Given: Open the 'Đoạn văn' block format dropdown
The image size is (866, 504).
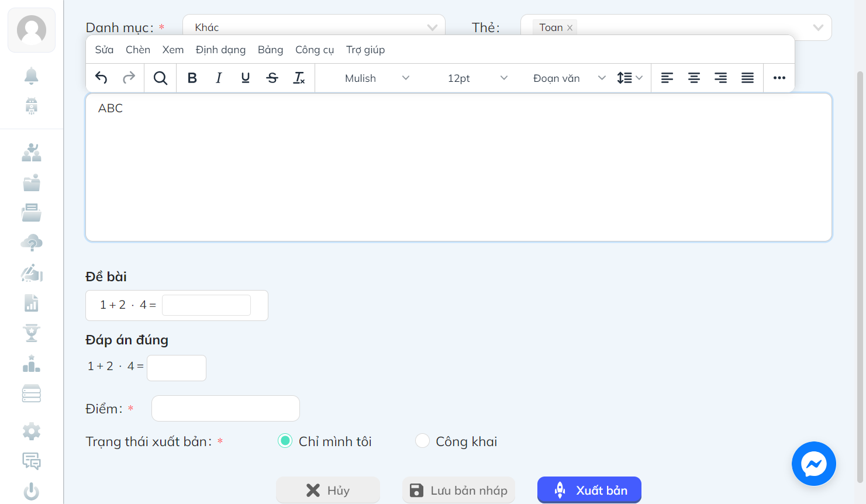Looking at the screenshot, I should 569,78.
